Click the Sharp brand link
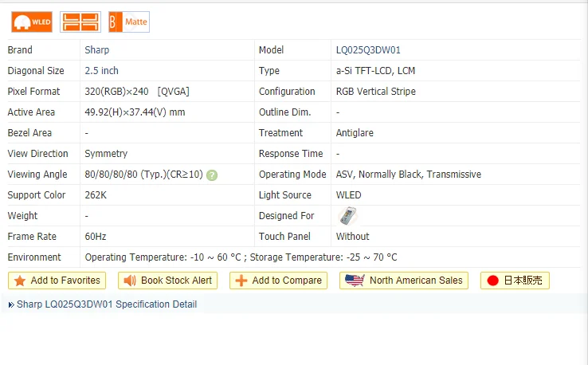Image resolution: width=588 pixels, height=365 pixels. (x=96, y=50)
